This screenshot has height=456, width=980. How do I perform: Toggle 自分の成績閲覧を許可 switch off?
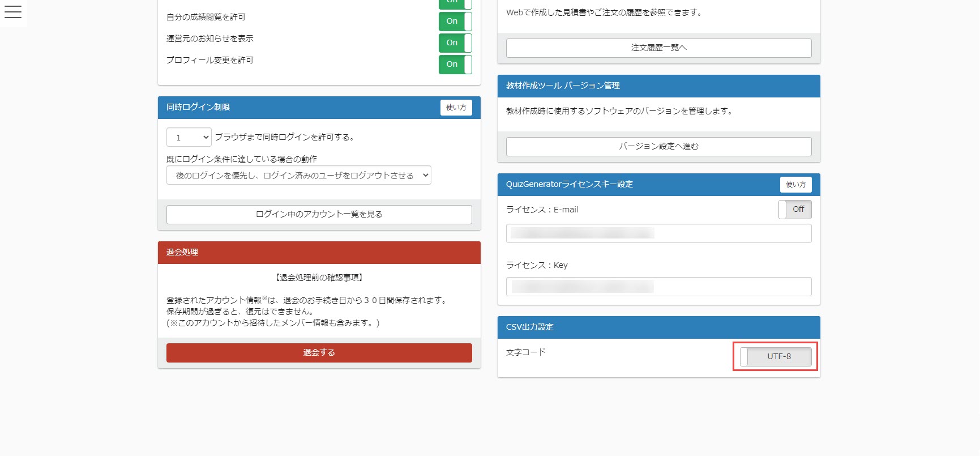455,22
